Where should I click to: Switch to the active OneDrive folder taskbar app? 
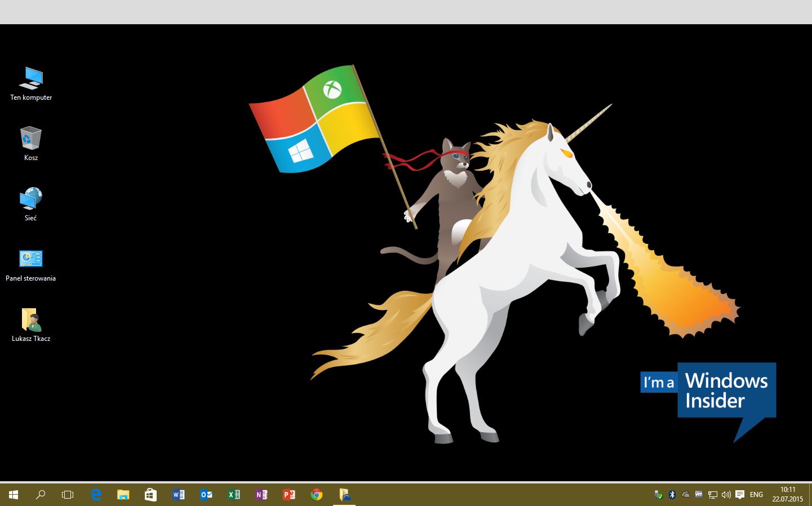pyautogui.click(x=344, y=495)
